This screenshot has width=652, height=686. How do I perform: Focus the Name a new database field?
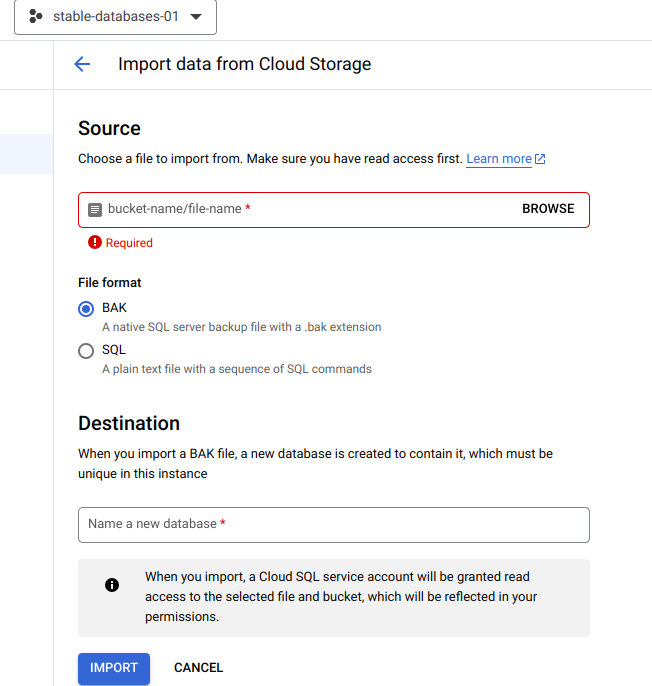334,525
